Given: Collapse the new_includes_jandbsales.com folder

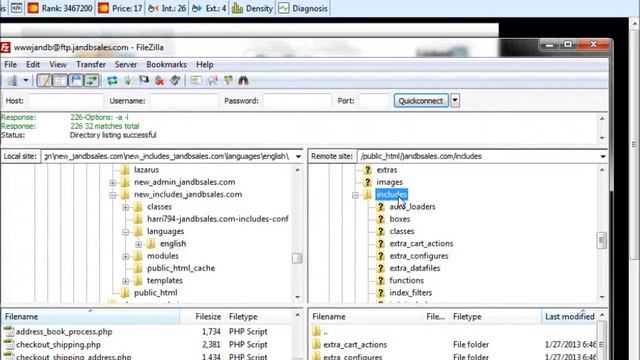Looking at the screenshot, I should click(x=113, y=195).
